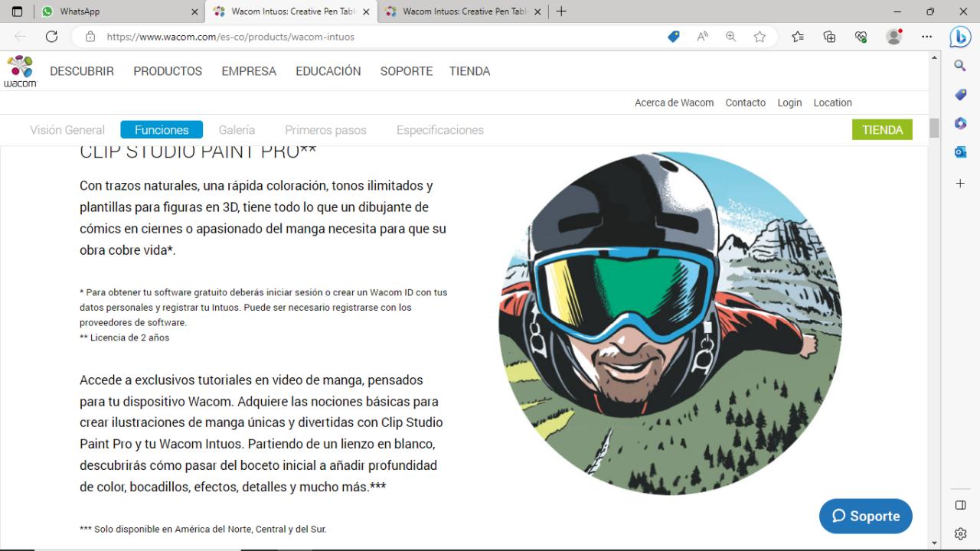Open a new tab with plus button
This screenshot has width=980, height=551.
coord(561,11)
